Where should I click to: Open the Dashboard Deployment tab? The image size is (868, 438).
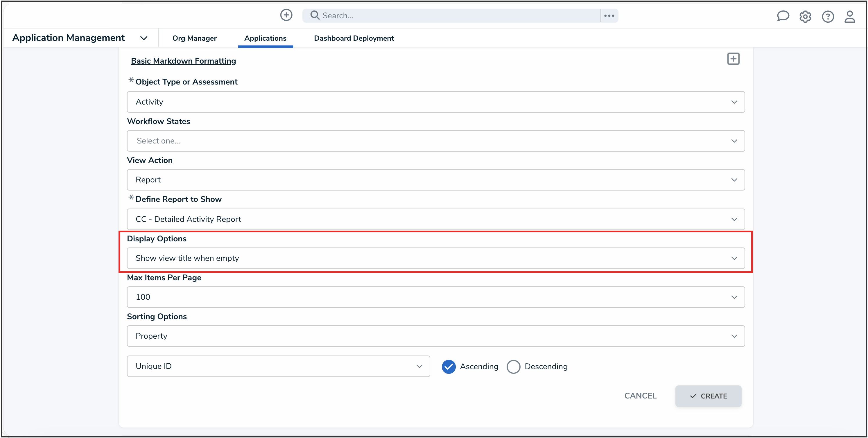pyautogui.click(x=354, y=38)
